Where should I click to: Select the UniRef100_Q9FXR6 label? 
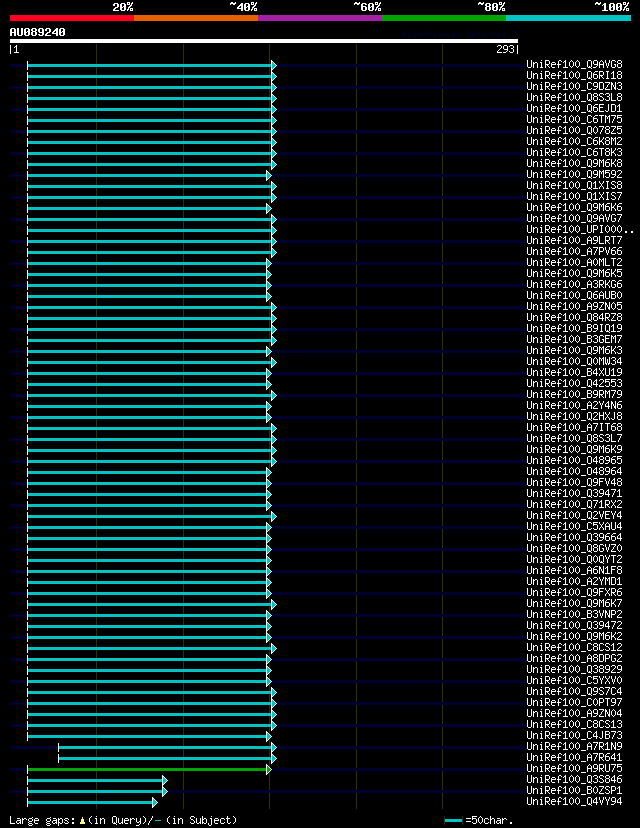click(575, 592)
